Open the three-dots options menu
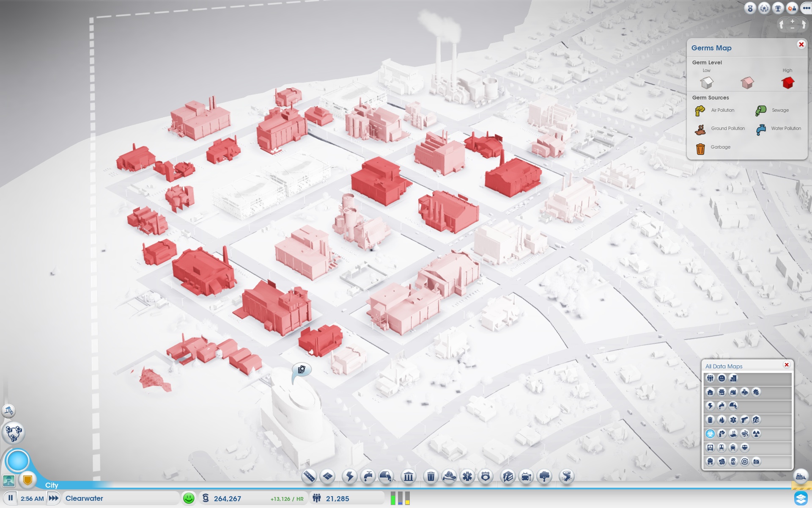 tap(806, 8)
